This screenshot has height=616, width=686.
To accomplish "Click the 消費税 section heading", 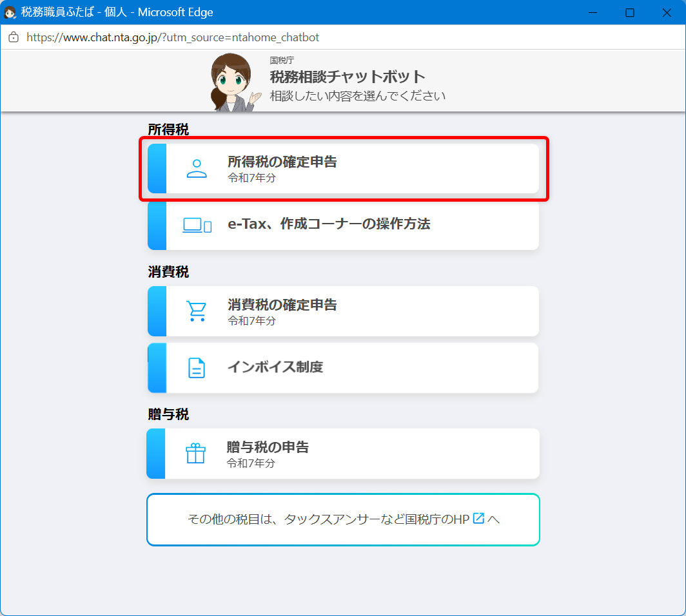I will 168,272.
